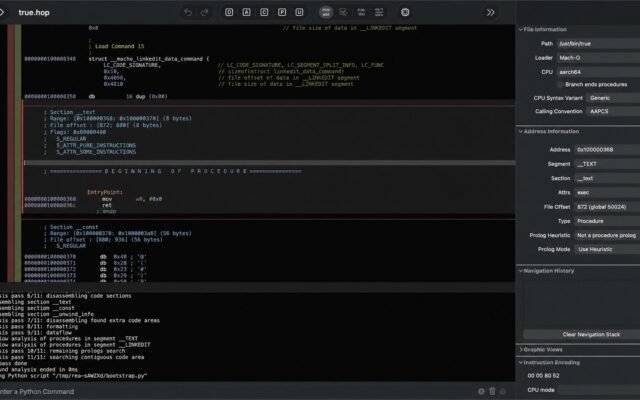Click the redo arrow in the toolbar
This screenshot has width=640, height=400.
coord(204,12)
